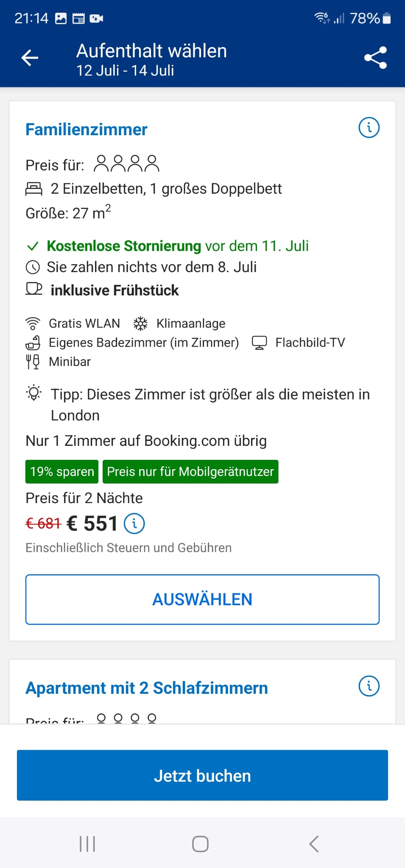Screen dimensions: 405x868
Task: Open Apartment mit 2 Schlafzimmern title
Action: [x=147, y=688]
